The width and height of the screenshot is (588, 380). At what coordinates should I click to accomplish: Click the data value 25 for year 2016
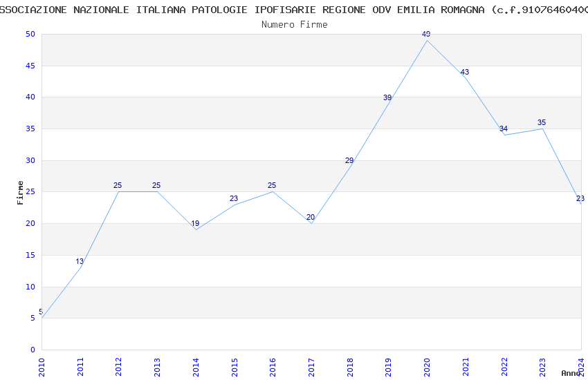point(272,185)
